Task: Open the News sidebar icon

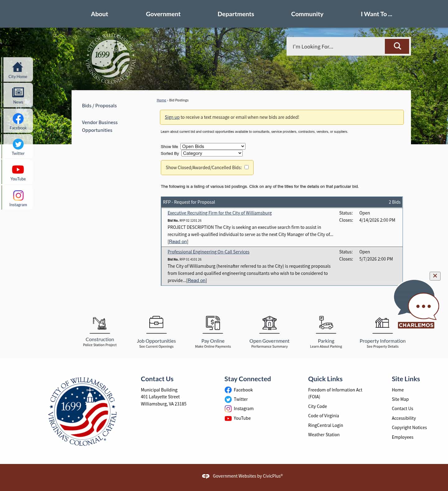Action: tap(18, 92)
